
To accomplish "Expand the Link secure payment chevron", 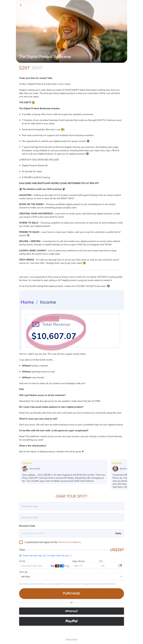I will point(71,555).
